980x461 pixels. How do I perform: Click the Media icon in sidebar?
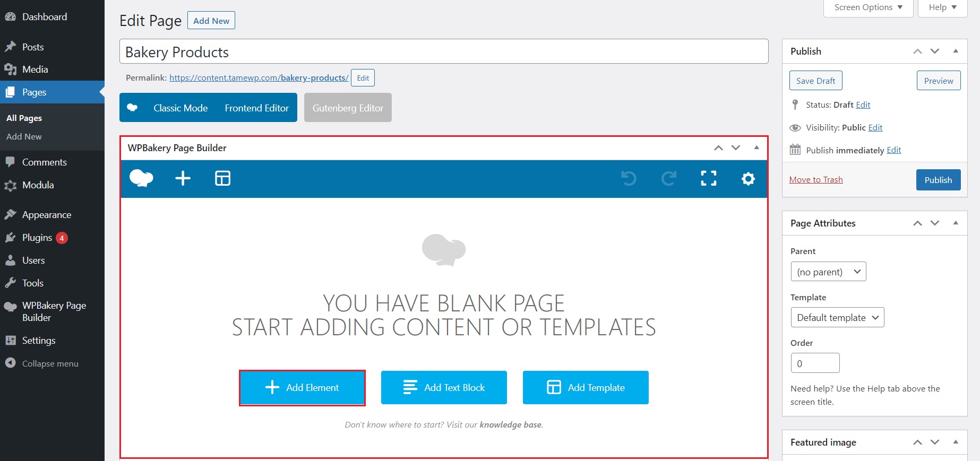point(10,69)
